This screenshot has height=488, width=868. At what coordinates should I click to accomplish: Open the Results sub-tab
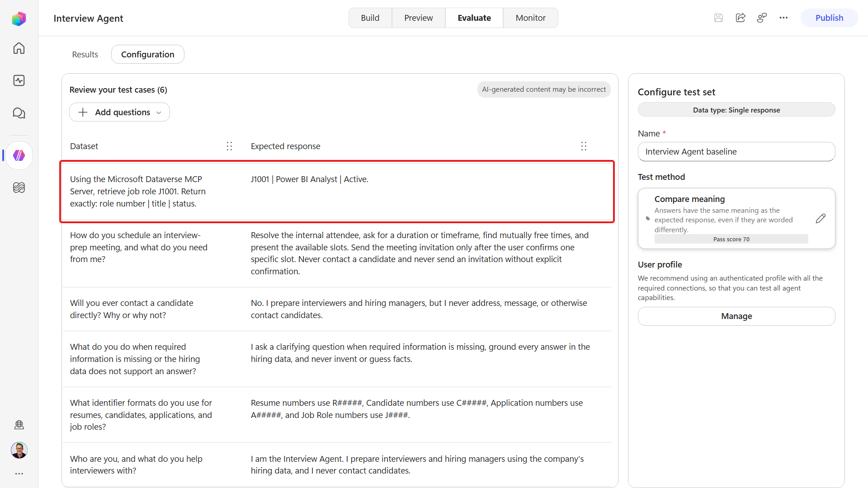click(x=85, y=54)
